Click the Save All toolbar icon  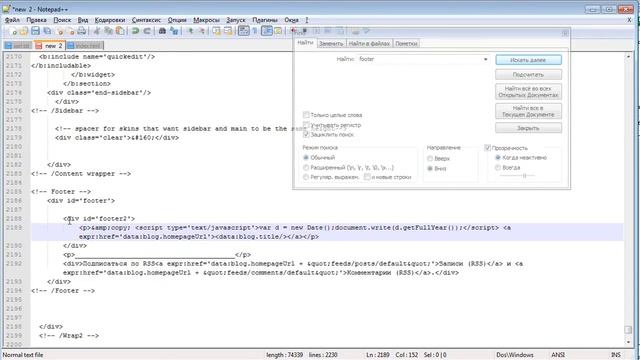[x=47, y=31]
